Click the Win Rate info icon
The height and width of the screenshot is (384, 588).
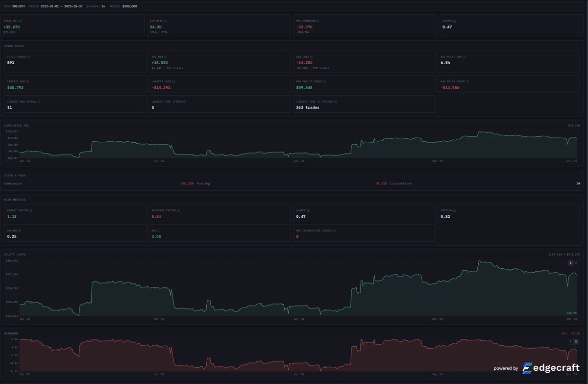pos(165,21)
